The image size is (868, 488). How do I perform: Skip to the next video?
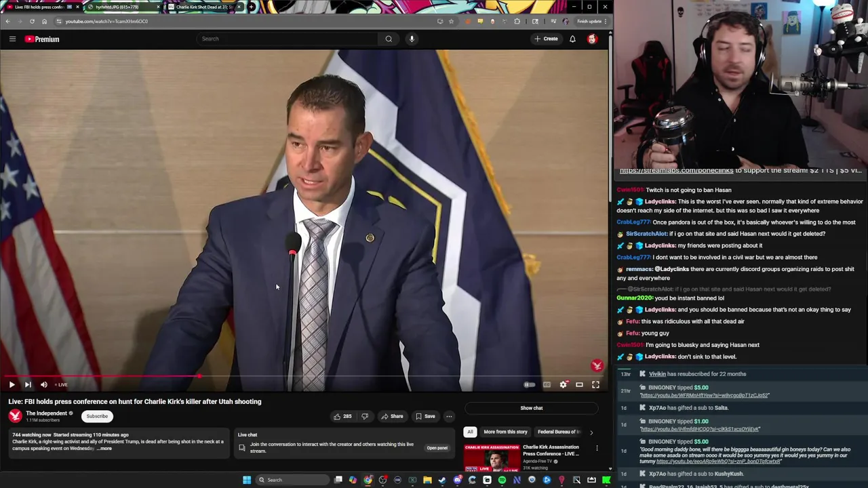(x=28, y=384)
